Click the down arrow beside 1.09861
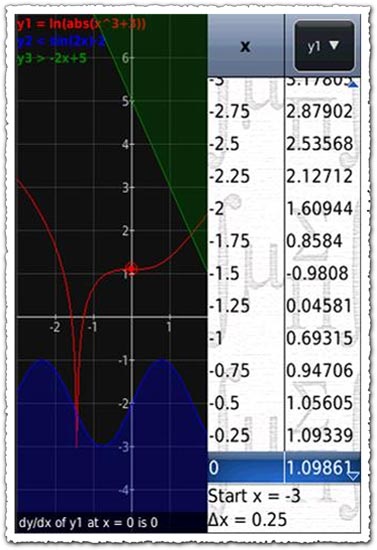Screen dimensions: 377x550 tap(352, 475)
